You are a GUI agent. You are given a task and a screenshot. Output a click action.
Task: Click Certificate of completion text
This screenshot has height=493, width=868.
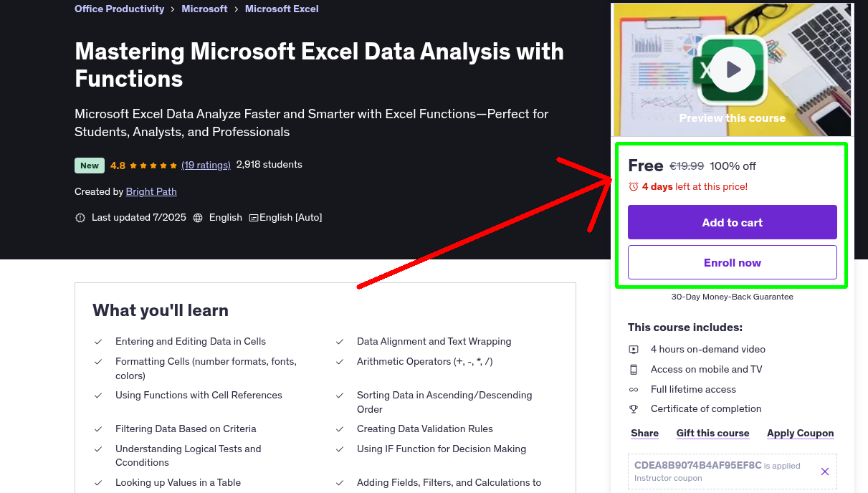(706, 408)
